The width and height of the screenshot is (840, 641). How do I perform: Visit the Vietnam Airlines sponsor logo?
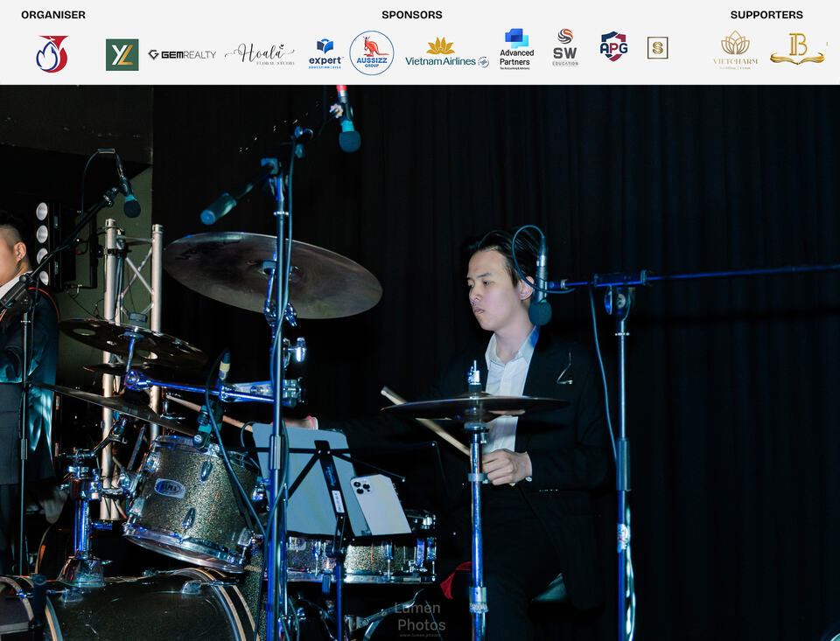447,52
